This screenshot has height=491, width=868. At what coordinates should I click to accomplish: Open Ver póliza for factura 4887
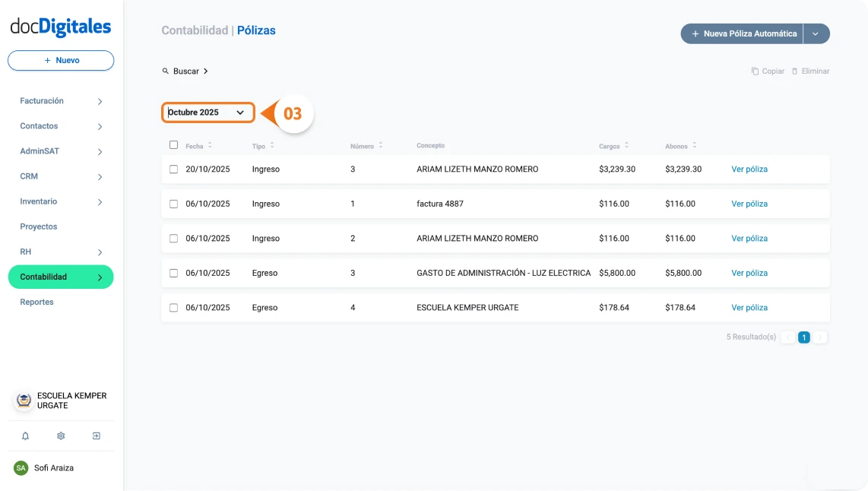click(749, 204)
